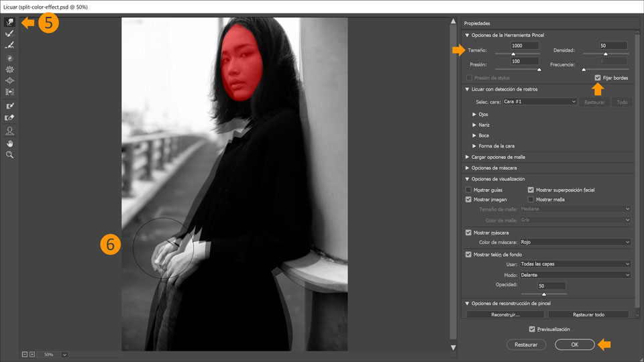Click the canvas vertical scrollbar
644x362 pixels.
(x=453, y=180)
